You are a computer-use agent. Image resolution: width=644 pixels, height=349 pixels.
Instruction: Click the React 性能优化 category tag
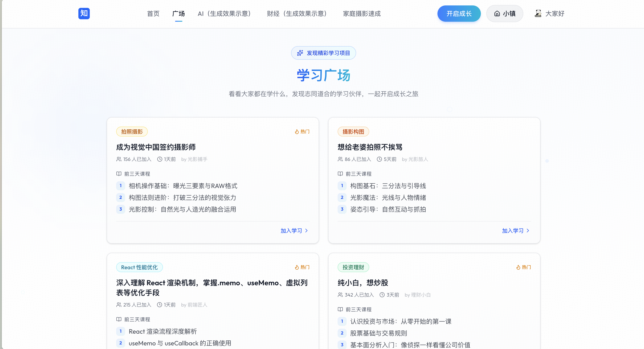coord(139,267)
